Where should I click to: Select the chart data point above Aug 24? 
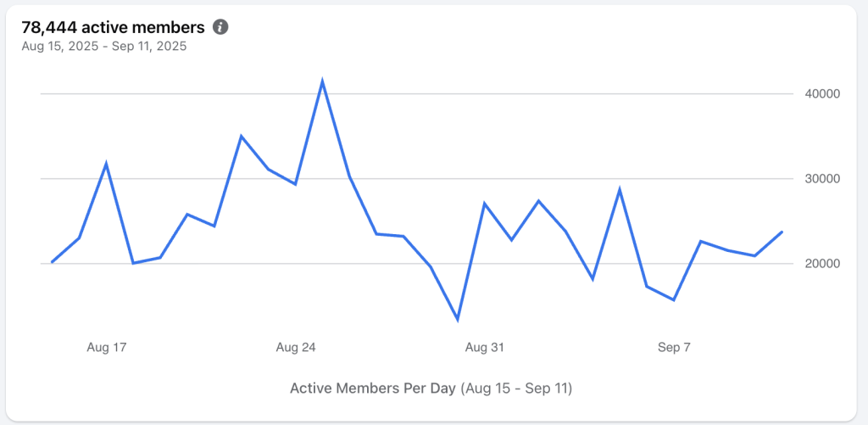[295, 183]
